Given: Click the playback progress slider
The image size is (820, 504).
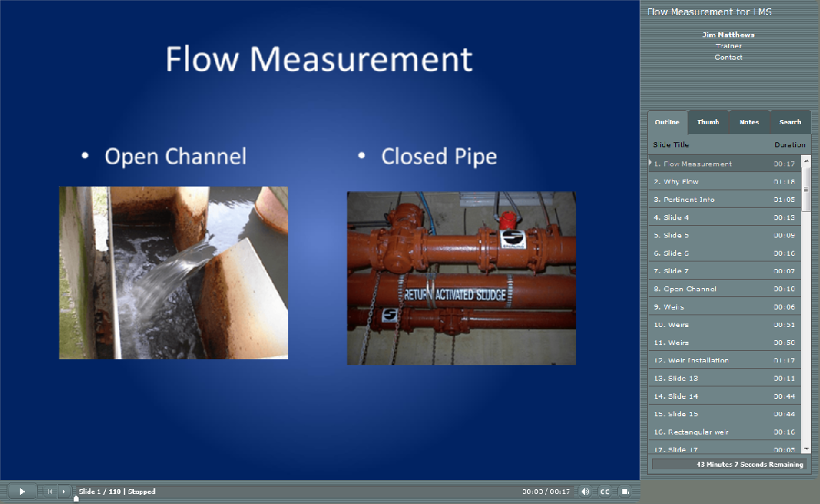Looking at the screenshot, I should point(74,498).
